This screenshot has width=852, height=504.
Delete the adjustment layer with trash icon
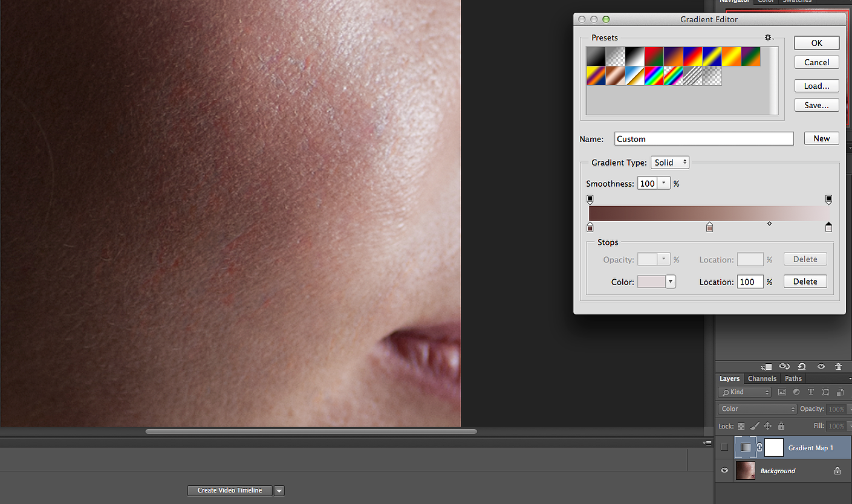[838, 367]
